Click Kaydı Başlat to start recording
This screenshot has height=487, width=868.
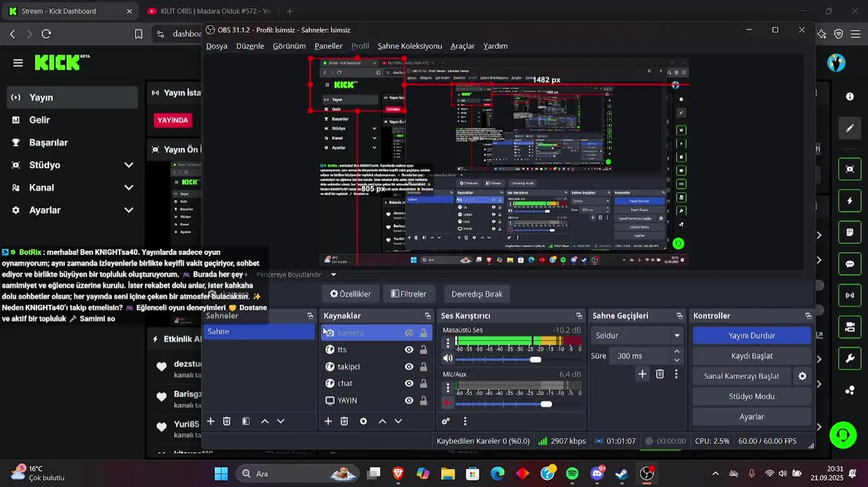coord(752,356)
